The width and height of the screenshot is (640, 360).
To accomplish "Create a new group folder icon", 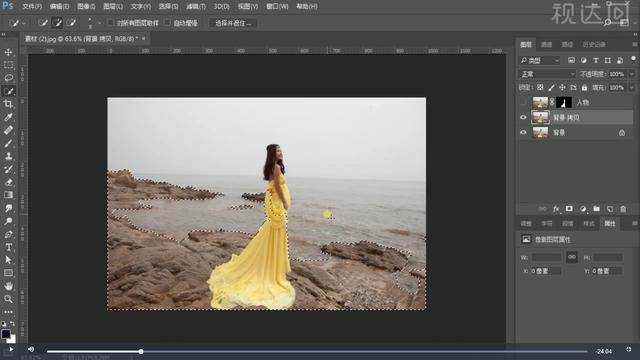I will pyautogui.click(x=596, y=209).
